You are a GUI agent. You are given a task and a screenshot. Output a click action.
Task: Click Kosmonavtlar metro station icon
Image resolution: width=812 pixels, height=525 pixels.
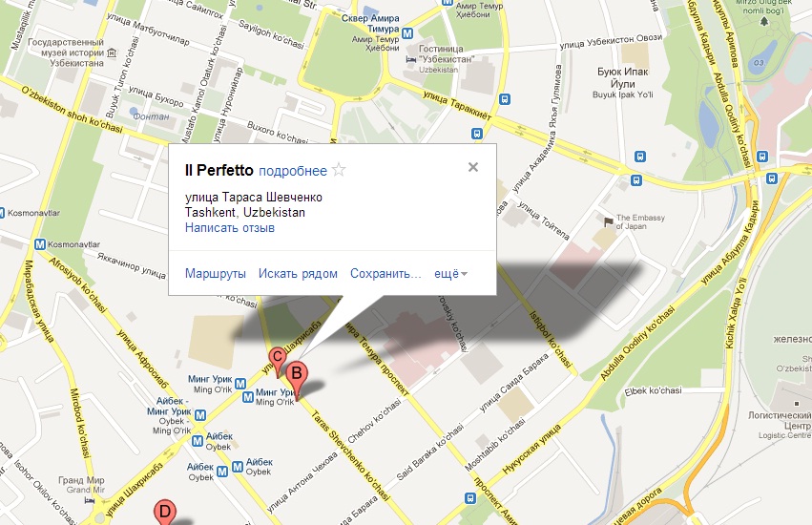(x=40, y=244)
